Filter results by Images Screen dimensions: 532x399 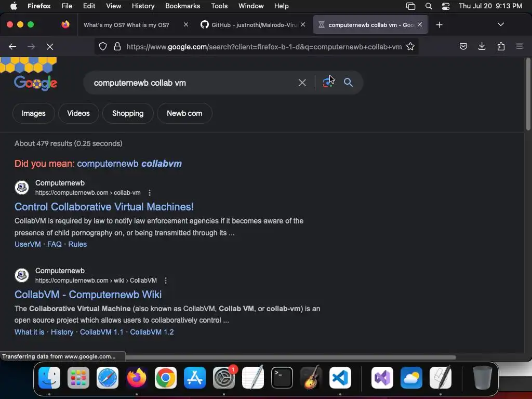[34, 113]
